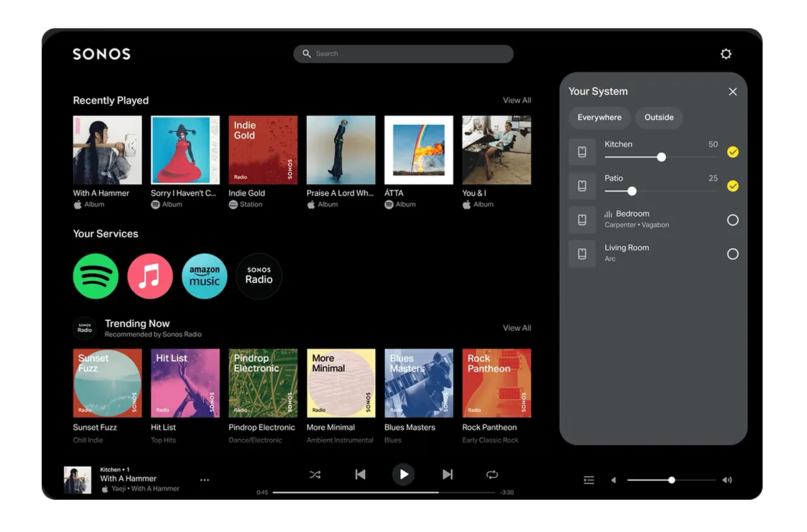Click the Kitchen + 1 room label
This screenshot has height=532, width=807.
[115, 469]
